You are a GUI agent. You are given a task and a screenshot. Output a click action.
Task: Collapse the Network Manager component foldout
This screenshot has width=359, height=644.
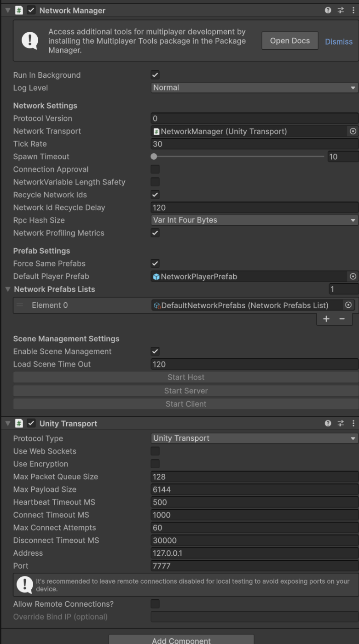(x=7, y=11)
